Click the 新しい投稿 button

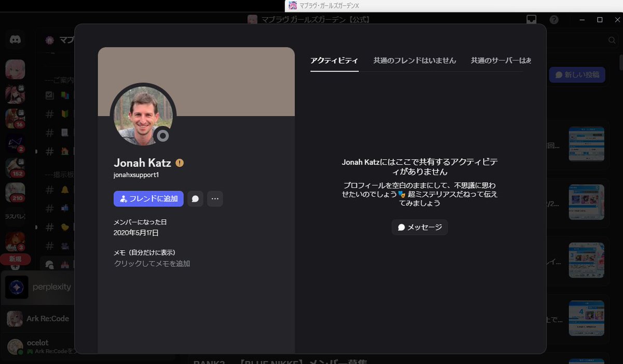pyautogui.click(x=577, y=74)
